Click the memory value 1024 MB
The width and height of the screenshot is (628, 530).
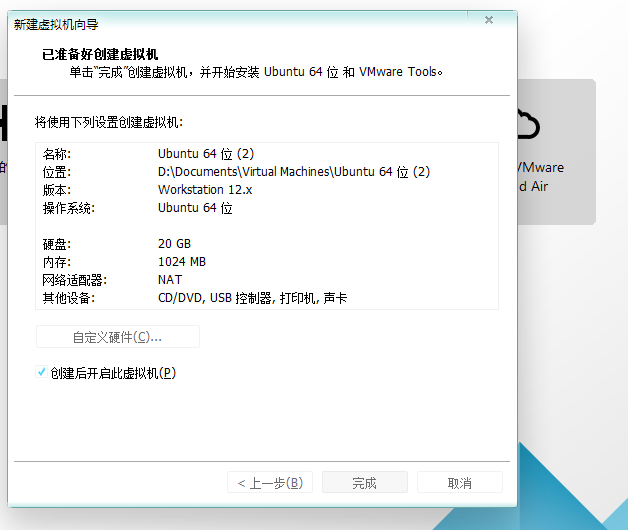tap(182, 262)
